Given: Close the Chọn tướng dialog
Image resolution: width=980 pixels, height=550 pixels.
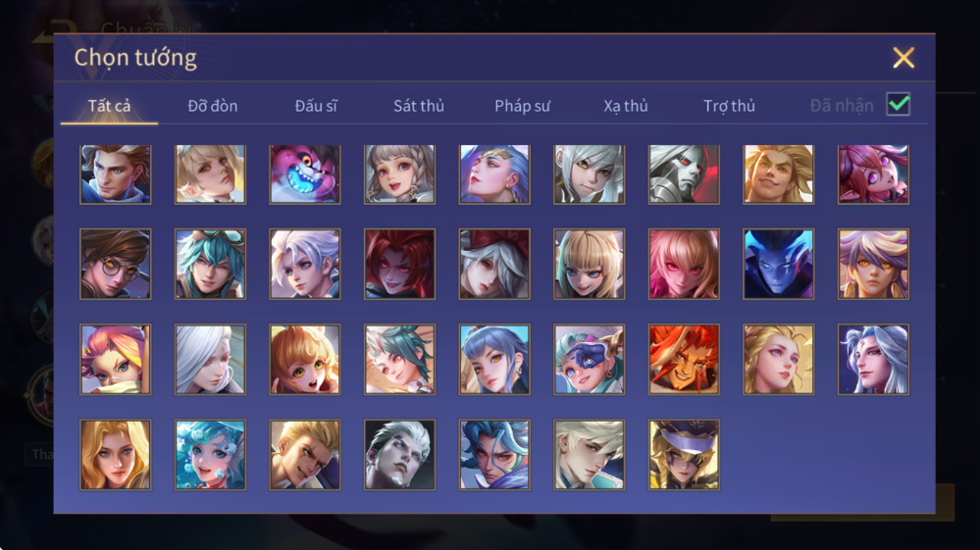Looking at the screenshot, I should [x=903, y=58].
